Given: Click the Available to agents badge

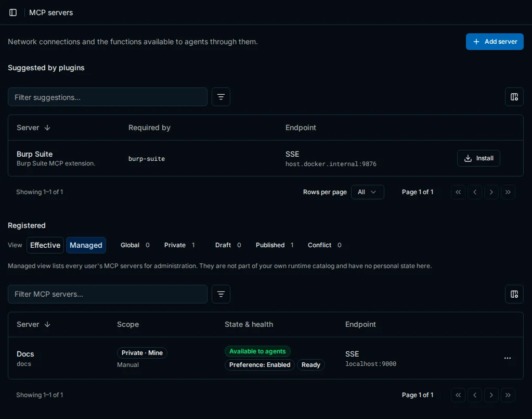Looking at the screenshot, I should pos(257,351).
